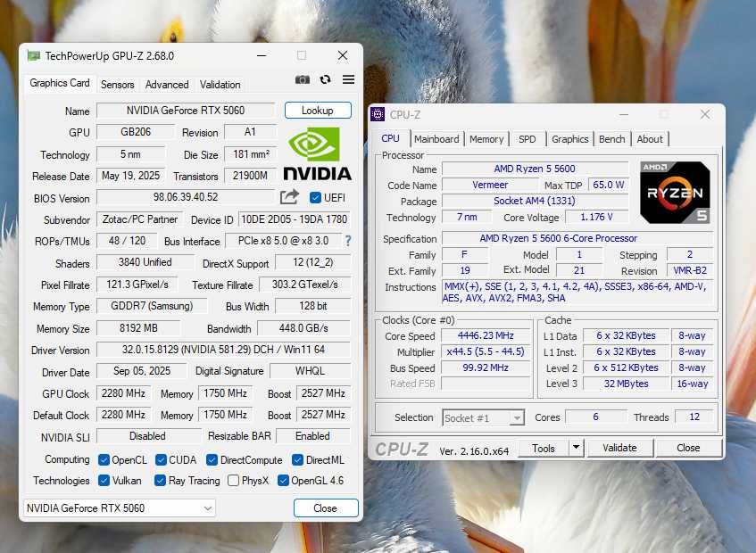The width and height of the screenshot is (756, 553).
Task: Click the Close button in GPU-Z
Action: tap(326, 508)
